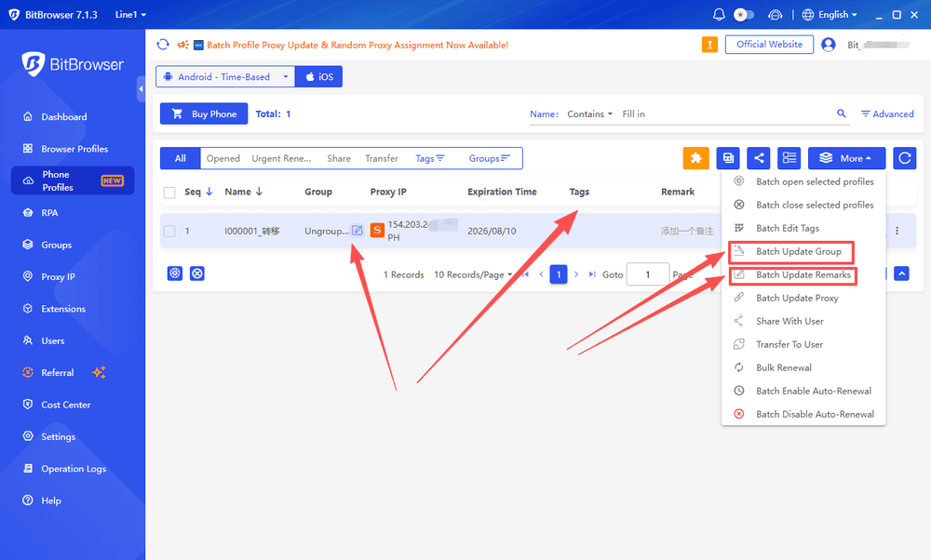Image resolution: width=931 pixels, height=560 pixels.
Task: Click the refresh icon beside More
Action: point(904,158)
